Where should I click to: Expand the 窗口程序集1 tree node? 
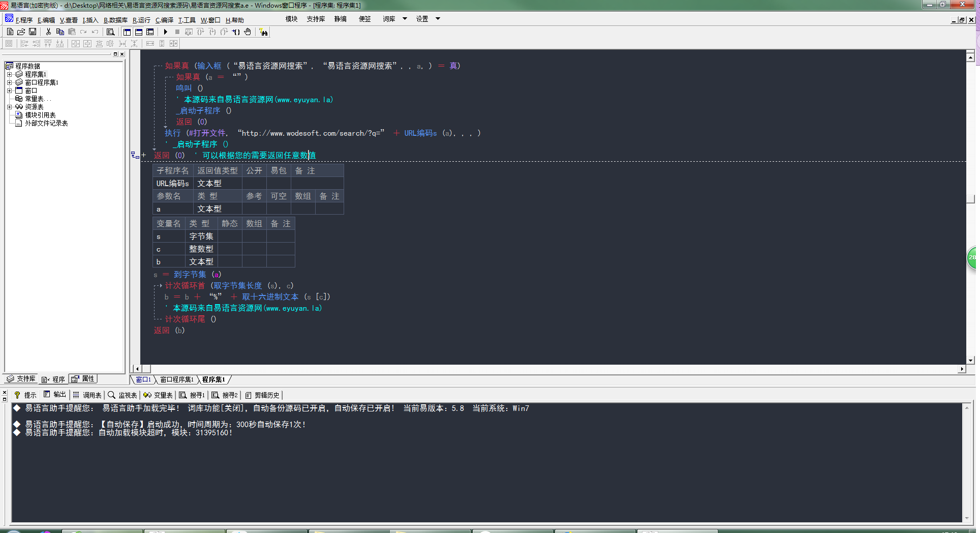pos(9,82)
